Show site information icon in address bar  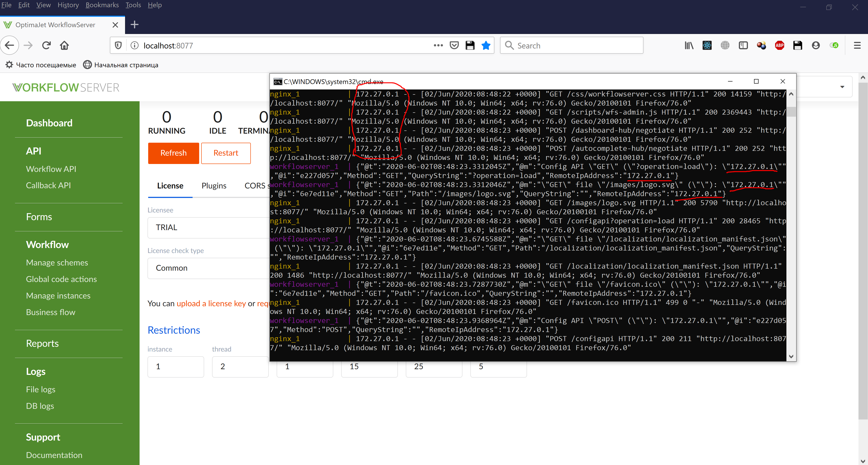tap(134, 46)
